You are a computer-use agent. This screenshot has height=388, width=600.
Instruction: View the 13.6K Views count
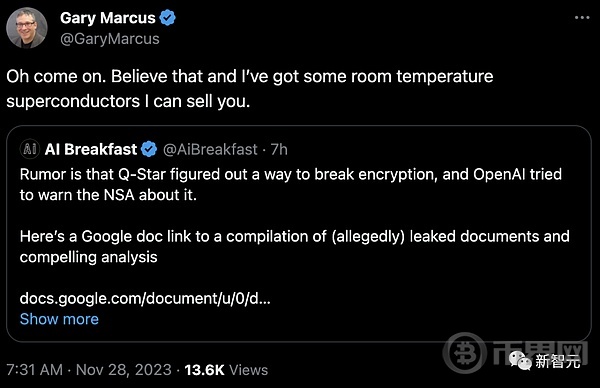(226, 370)
